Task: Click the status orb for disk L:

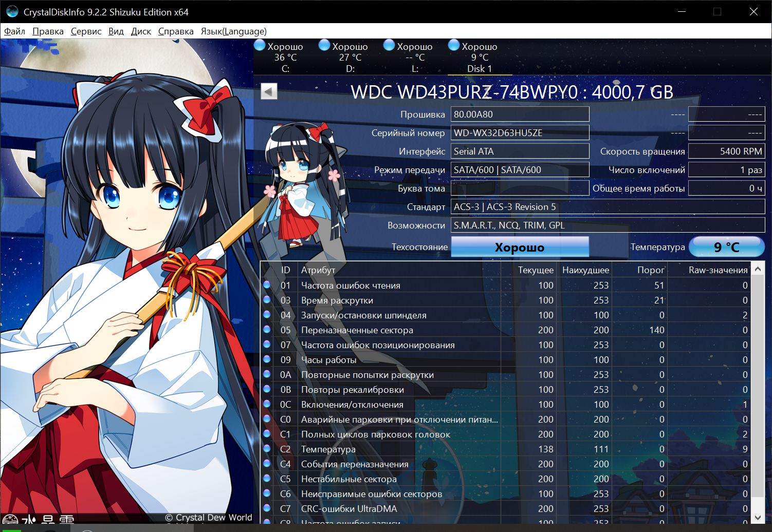Action: point(389,45)
